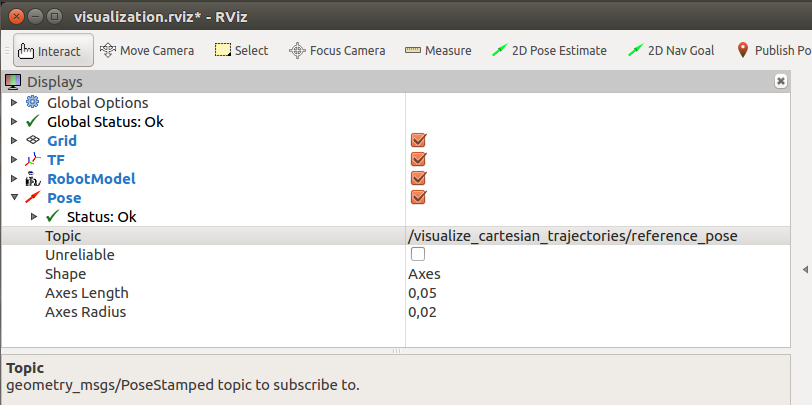Viewport: 812px width, 405px height.
Task: Click the panel collapse arrow on right edge
Action: coord(805,269)
